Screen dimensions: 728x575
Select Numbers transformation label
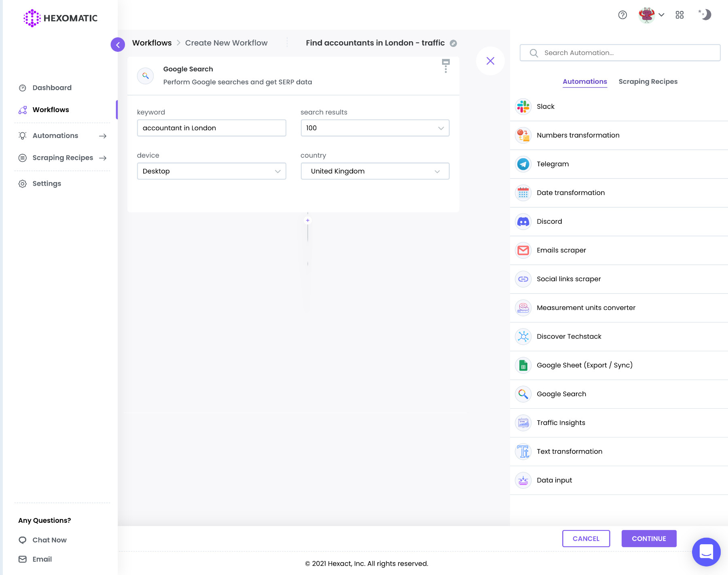click(578, 135)
